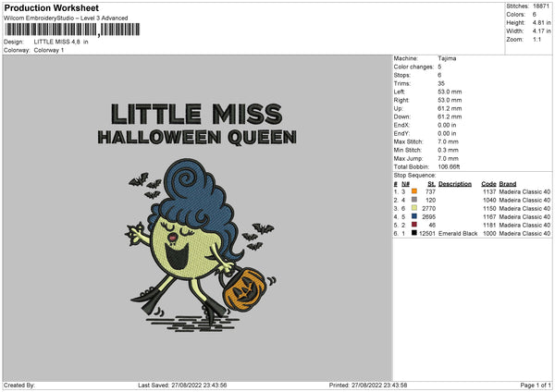This screenshot has height=392, width=555.
Task: Click height value '4.81 in'
Action: point(541,22)
